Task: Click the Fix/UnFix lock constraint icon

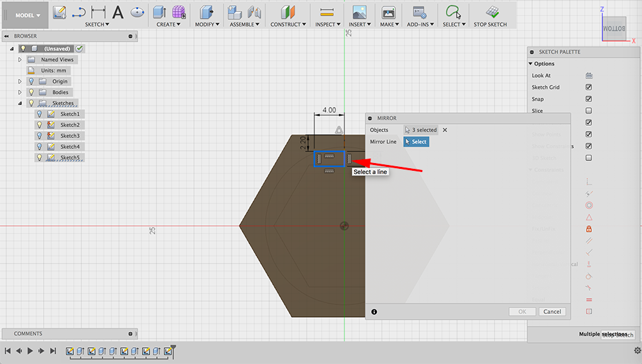Action: point(589,229)
